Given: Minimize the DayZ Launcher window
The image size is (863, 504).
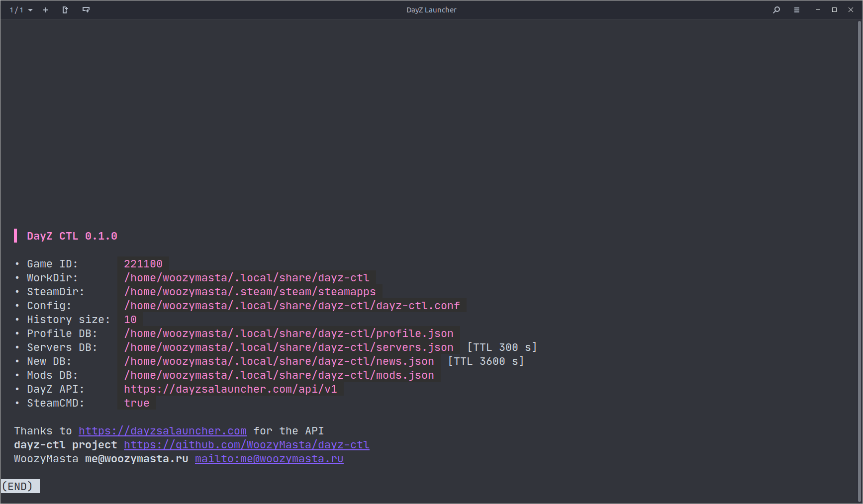Looking at the screenshot, I should (x=818, y=10).
